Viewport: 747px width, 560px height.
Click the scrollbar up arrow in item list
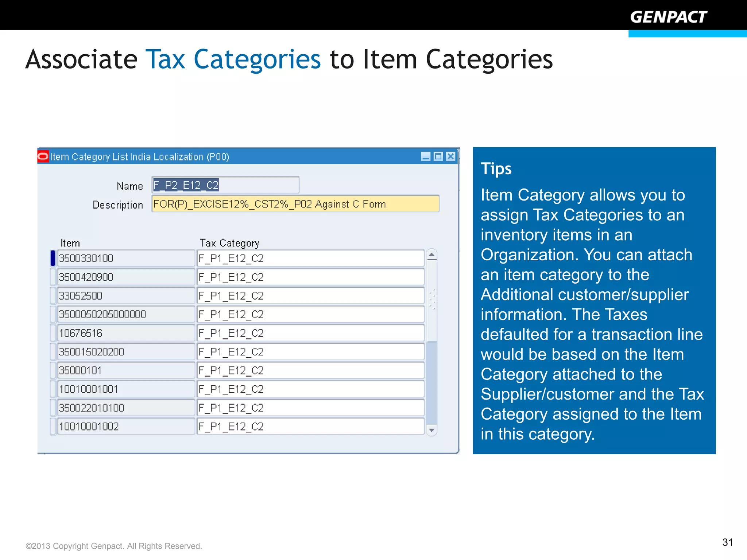click(432, 255)
